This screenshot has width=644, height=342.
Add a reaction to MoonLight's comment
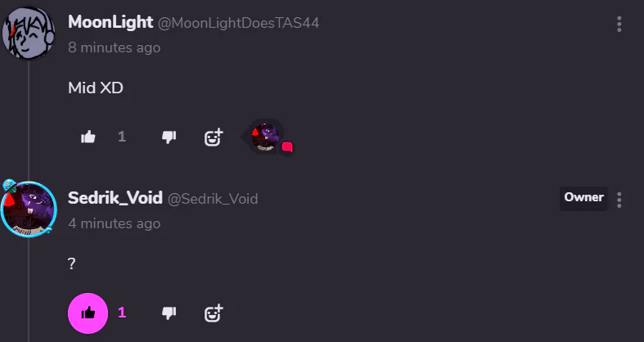tap(214, 137)
